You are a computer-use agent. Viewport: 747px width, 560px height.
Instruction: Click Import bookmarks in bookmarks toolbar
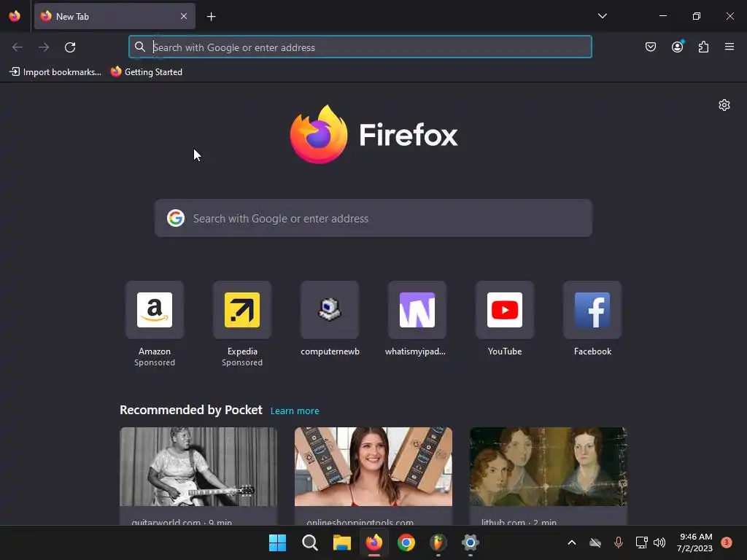(x=55, y=72)
